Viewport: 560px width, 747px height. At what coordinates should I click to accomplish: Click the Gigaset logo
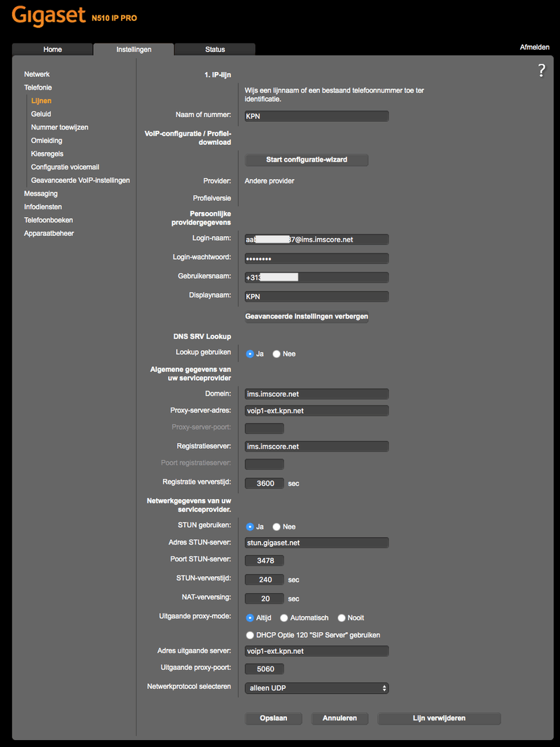[48, 15]
